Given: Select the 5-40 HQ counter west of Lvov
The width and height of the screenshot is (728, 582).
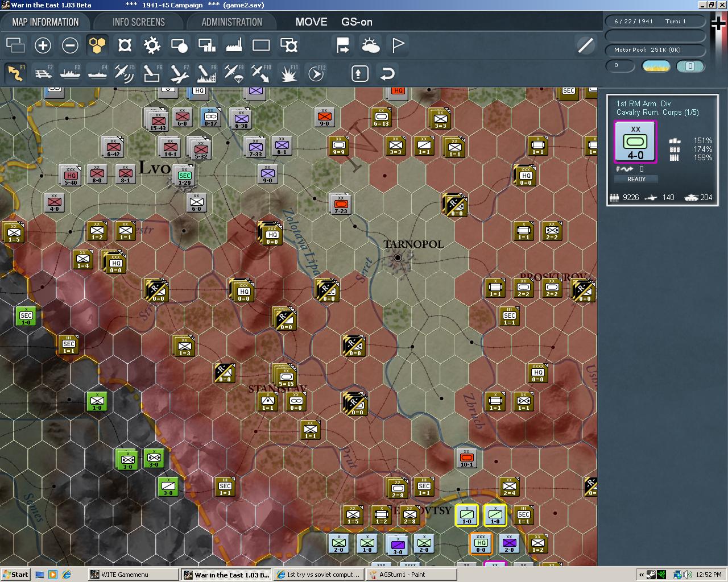Looking at the screenshot, I should (71, 176).
